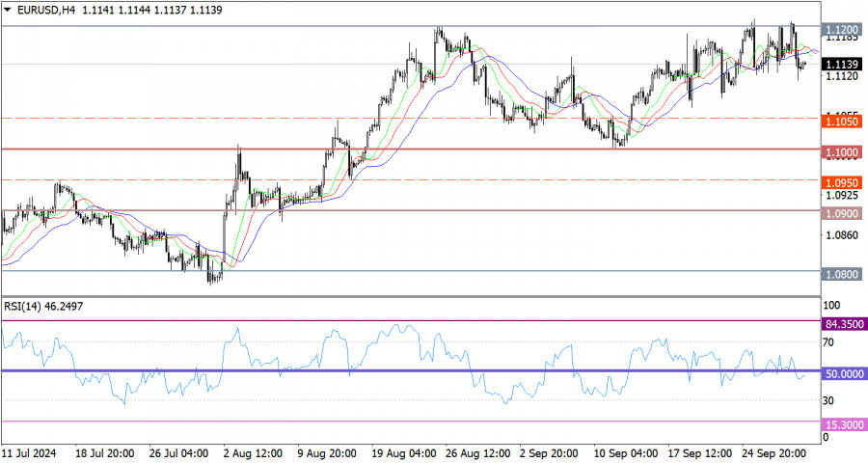This screenshot has width=868, height=463.
Task: Click the 1.1200 price level label
Action: pyautogui.click(x=842, y=30)
